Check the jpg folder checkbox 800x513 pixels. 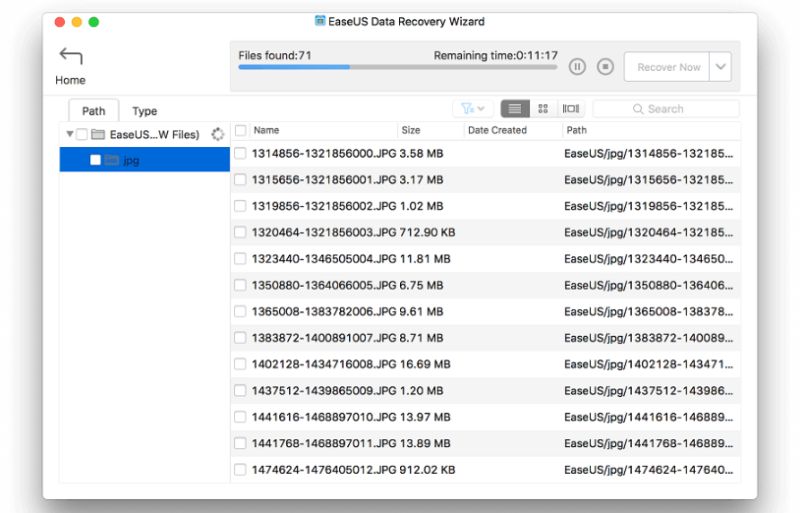[95, 160]
